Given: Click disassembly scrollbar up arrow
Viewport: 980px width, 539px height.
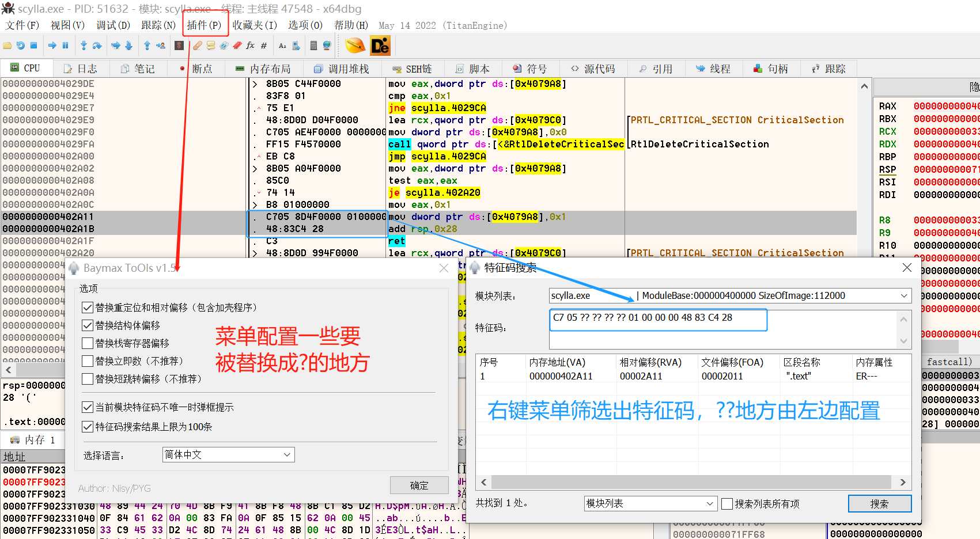Looking at the screenshot, I should (x=864, y=86).
